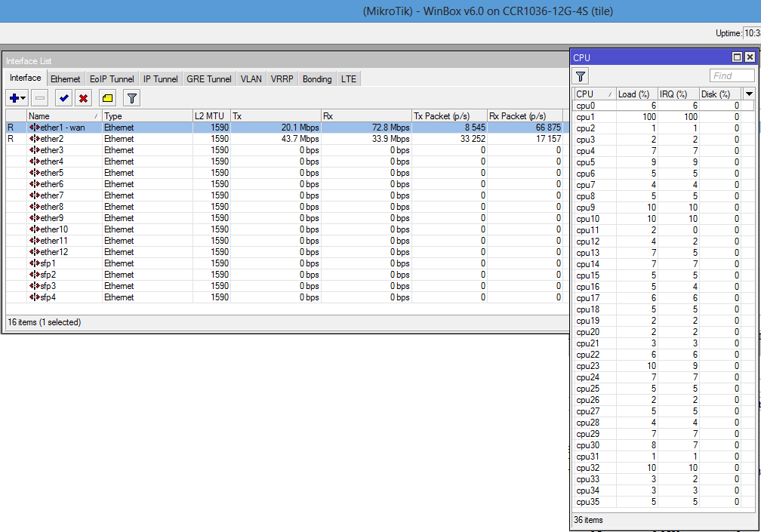Maximize the CPU window
The image size is (761, 532).
pyautogui.click(x=737, y=57)
